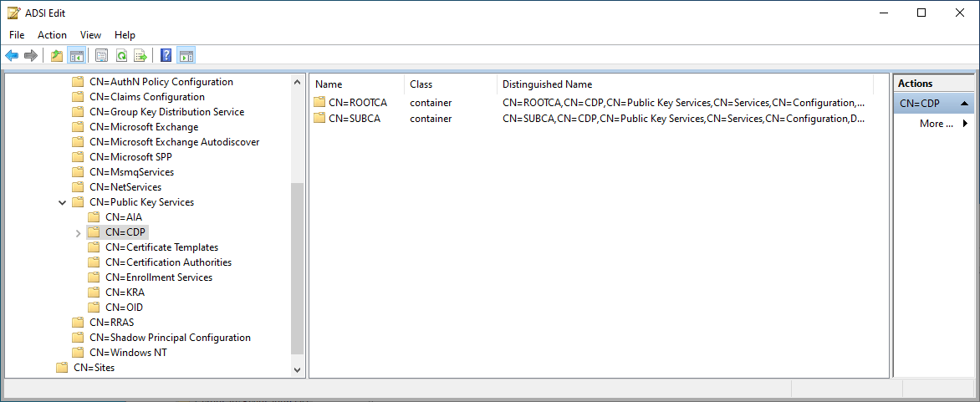The width and height of the screenshot is (980, 402).
Task: Collapse the CN=Public Key Services node
Action: coord(62,202)
